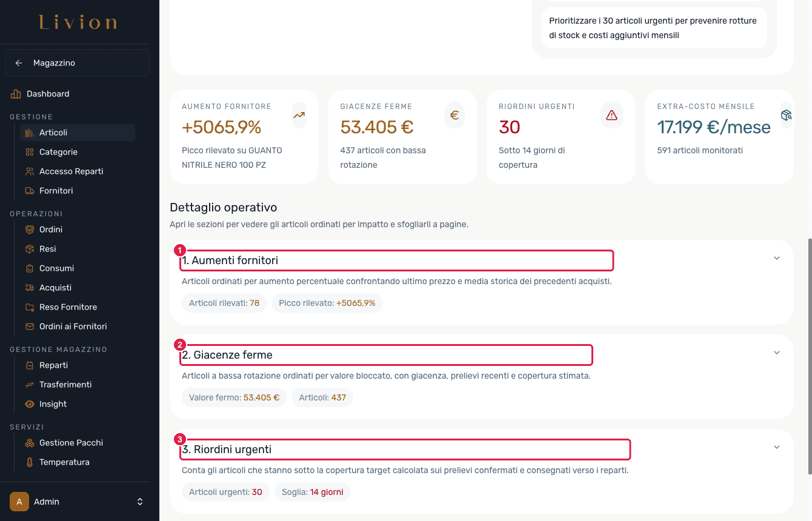The width and height of the screenshot is (812, 521).
Task: Click the euro icon on Giacenze Ferme card
Action: click(454, 115)
